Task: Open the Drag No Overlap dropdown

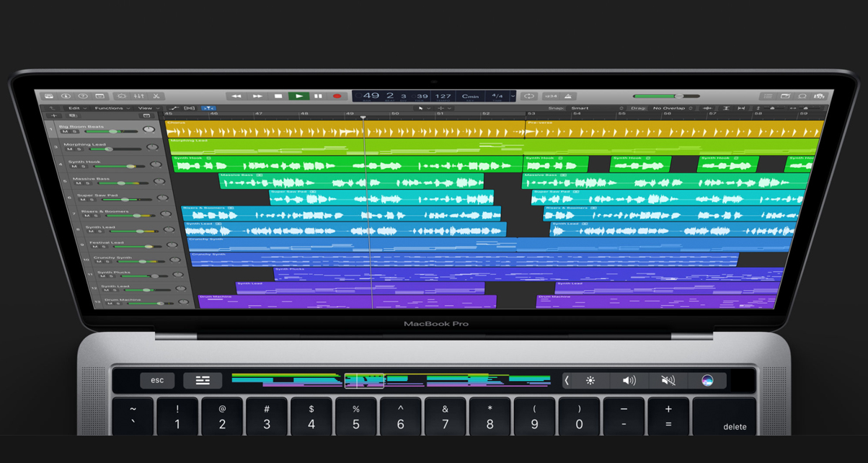Action: click(x=670, y=107)
